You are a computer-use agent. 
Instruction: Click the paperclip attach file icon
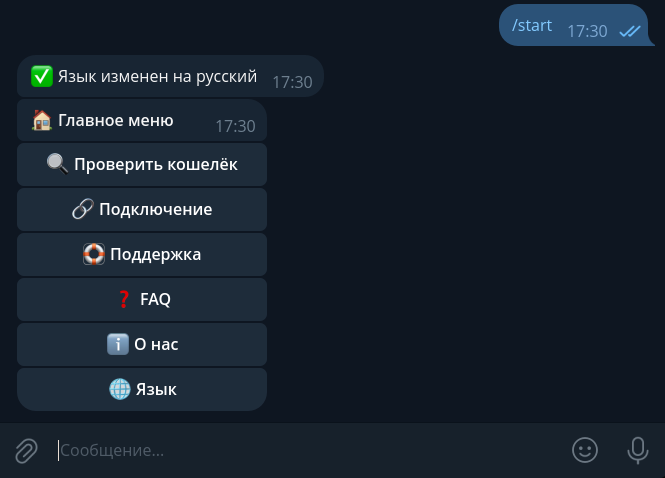[x=26, y=451]
